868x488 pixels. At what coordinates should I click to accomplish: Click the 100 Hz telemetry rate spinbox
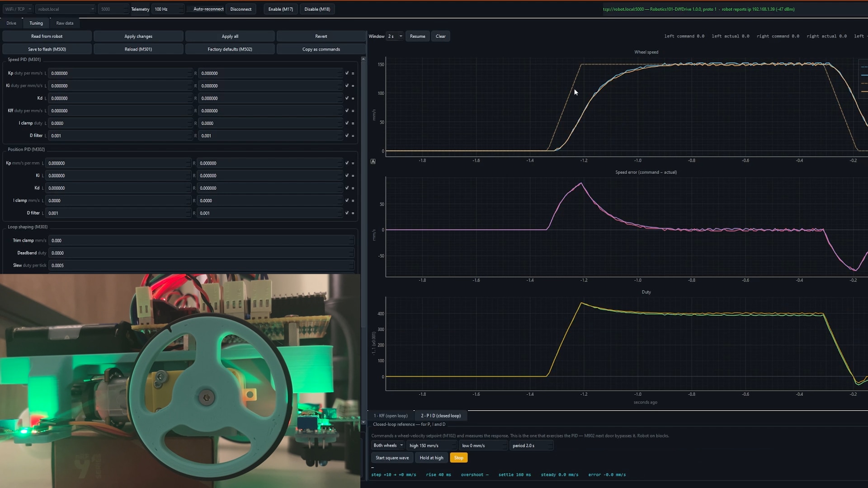[x=168, y=9]
